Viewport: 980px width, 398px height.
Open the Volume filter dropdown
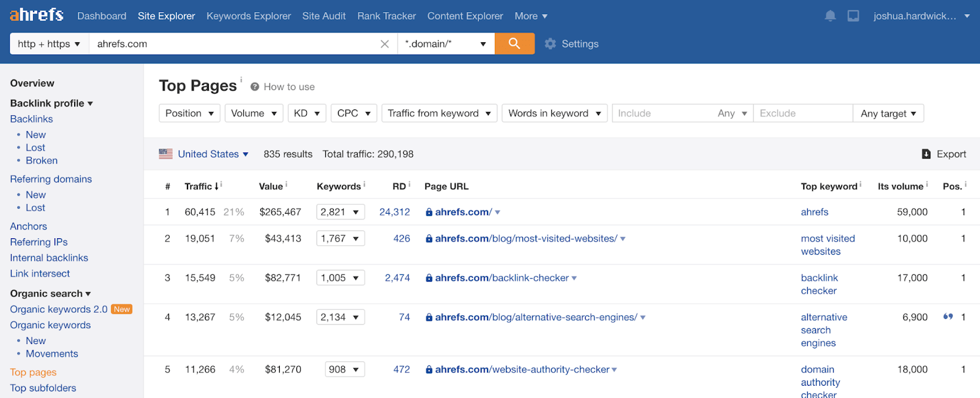point(254,113)
